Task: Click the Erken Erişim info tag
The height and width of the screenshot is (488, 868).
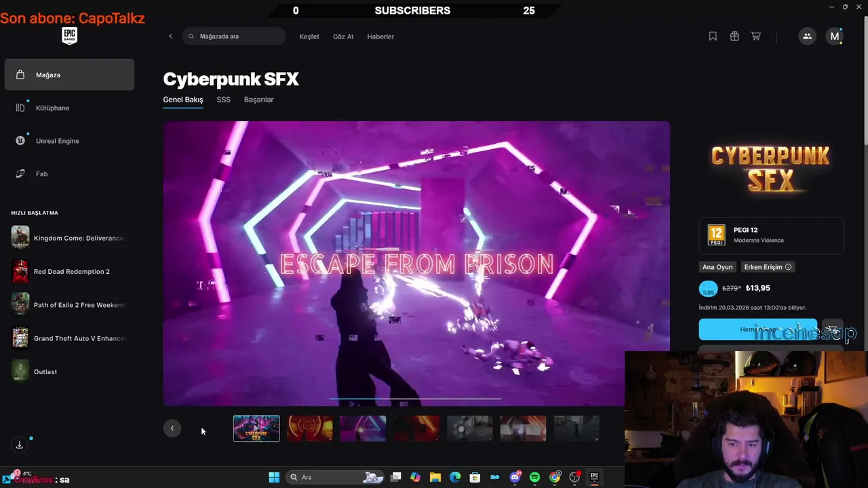Action: pyautogui.click(x=768, y=267)
